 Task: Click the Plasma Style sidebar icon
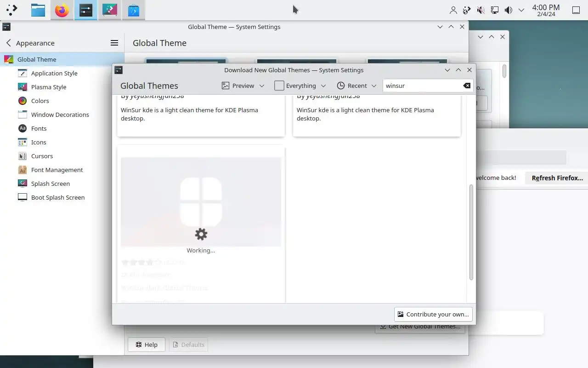23,87
